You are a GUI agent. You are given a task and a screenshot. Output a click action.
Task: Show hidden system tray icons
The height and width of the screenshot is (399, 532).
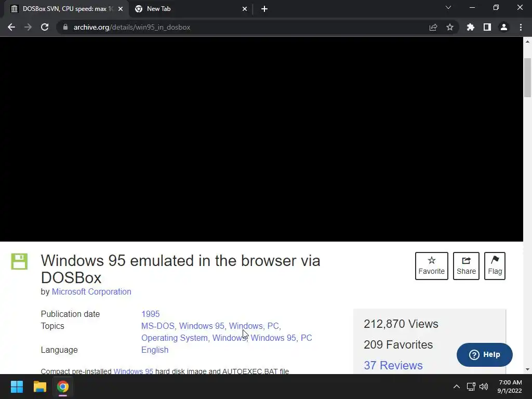[x=457, y=387]
